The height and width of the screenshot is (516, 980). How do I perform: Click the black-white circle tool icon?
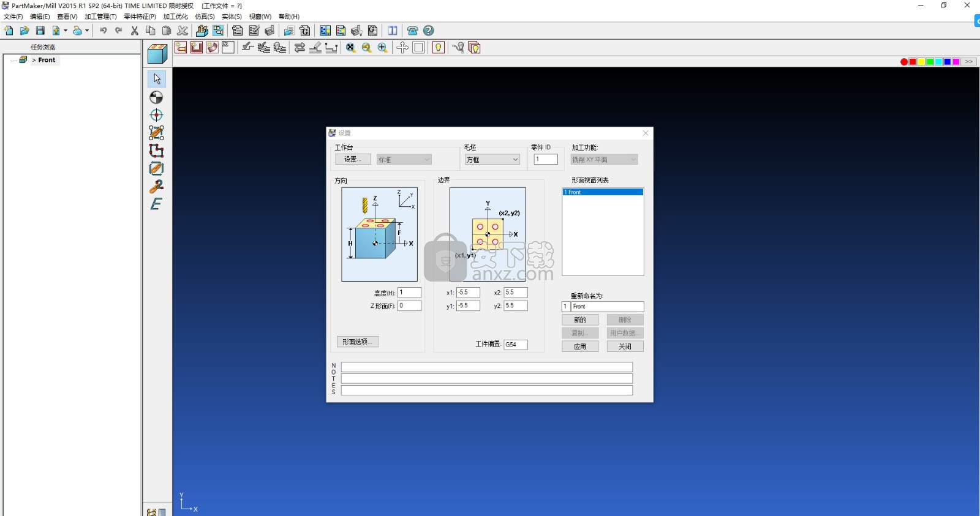[157, 97]
